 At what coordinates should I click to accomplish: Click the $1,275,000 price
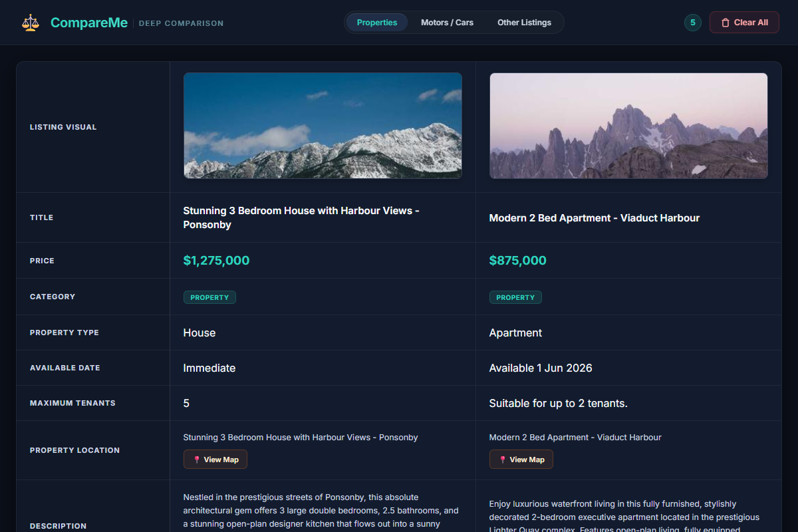coord(217,261)
